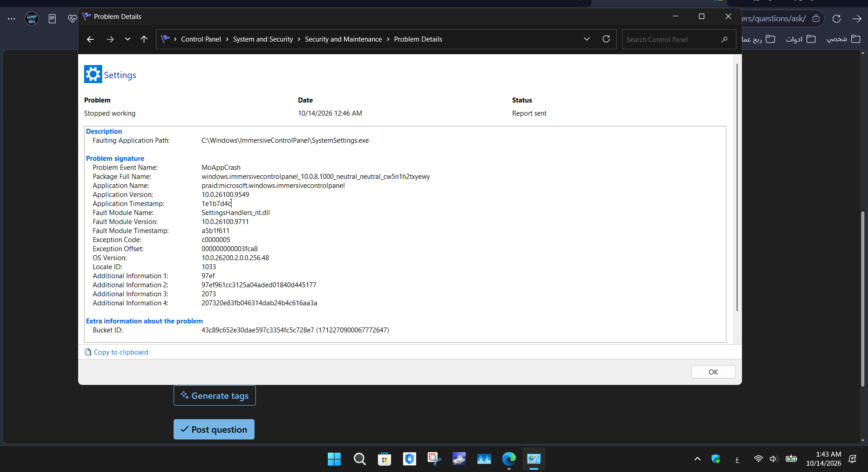
Task: Expand the chevron after System and Security
Action: pos(299,39)
